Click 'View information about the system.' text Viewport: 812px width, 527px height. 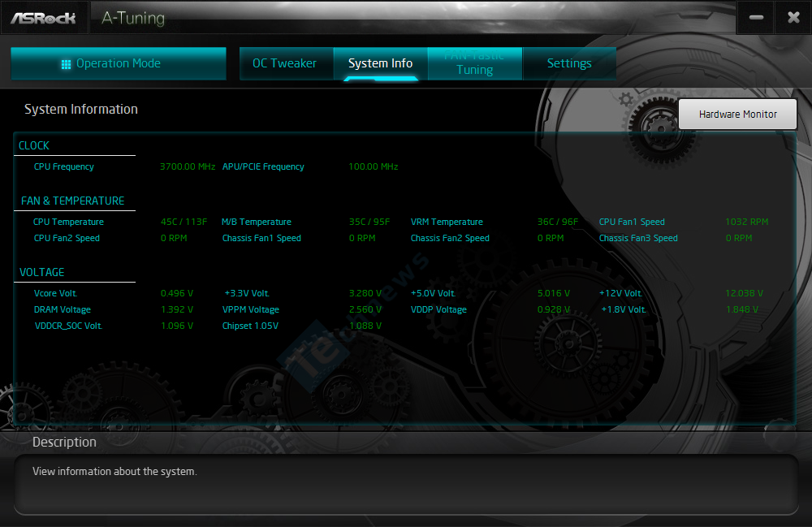[114, 472]
